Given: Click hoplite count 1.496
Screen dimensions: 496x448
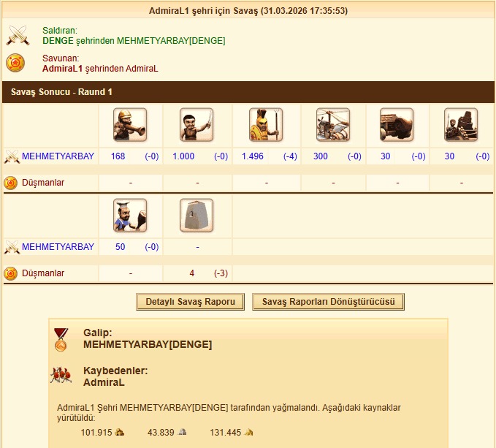Looking at the screenshot, I should [253, 156].
